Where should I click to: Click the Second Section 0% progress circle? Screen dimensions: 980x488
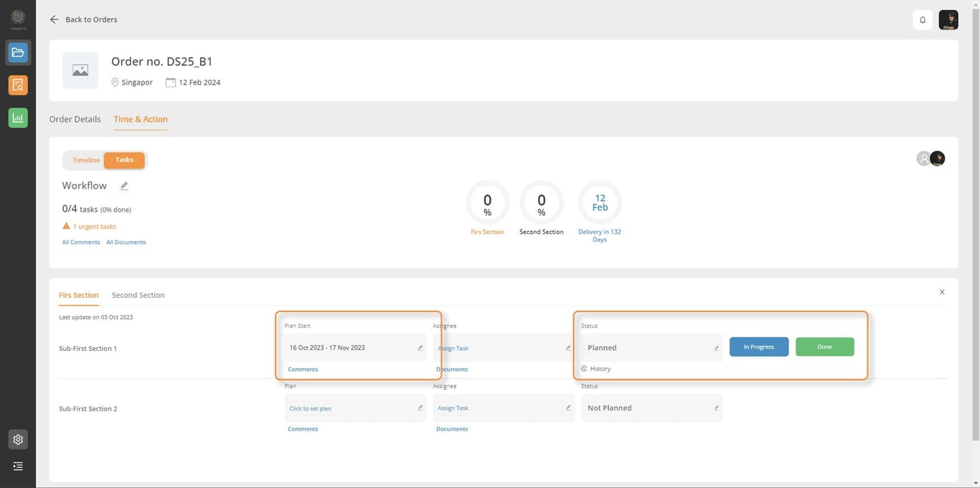click(x=542, y=202)
